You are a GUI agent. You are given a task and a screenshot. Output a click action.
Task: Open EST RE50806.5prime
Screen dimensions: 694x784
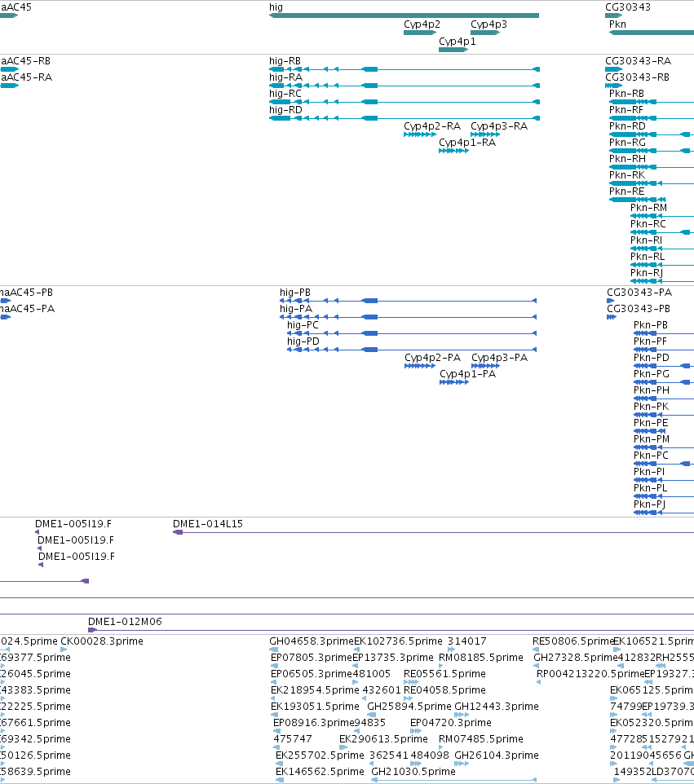pyautogui.click(x=572, y=641)
